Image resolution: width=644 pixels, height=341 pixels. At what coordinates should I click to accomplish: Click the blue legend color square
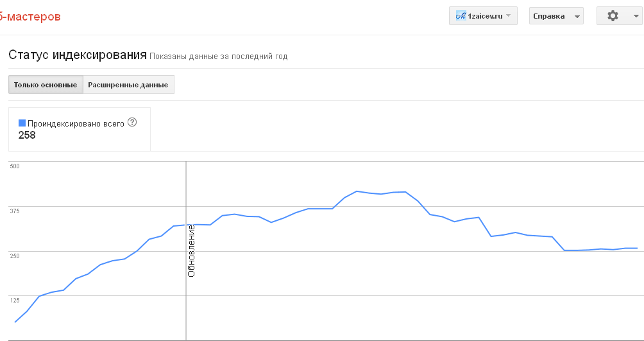(22, 123)
